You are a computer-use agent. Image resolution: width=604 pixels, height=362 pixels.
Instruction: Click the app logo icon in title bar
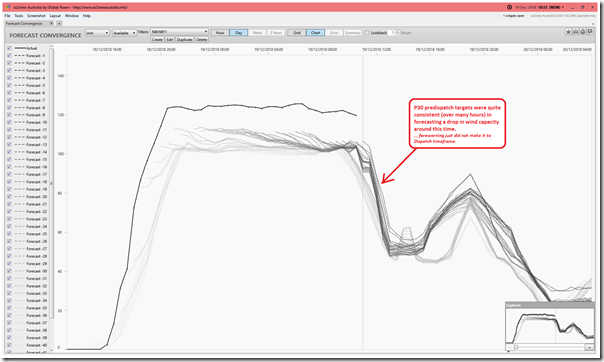pyautogui.click(x=8, y=7)
